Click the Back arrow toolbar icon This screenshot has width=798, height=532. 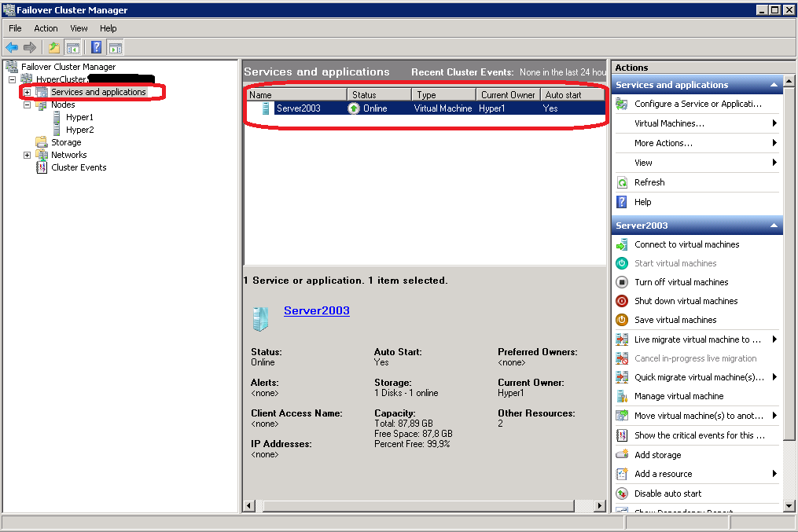click(x=12, y=47)
